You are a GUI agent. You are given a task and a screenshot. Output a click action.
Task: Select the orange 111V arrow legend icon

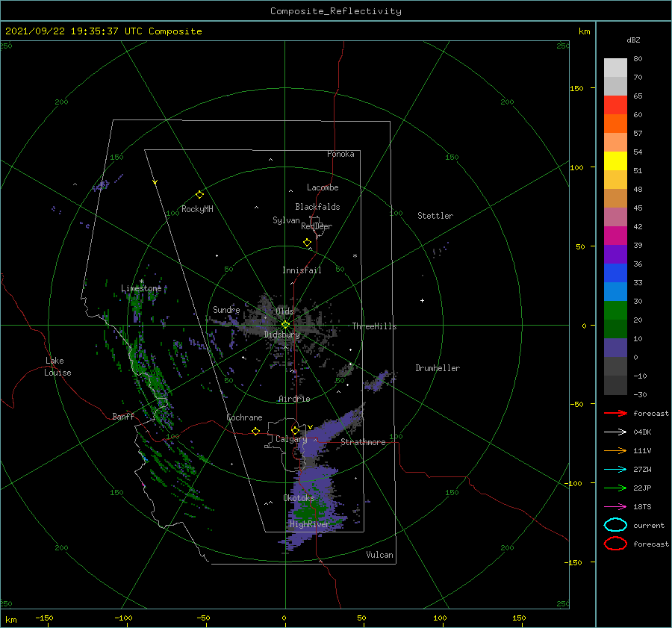point(615,450)
